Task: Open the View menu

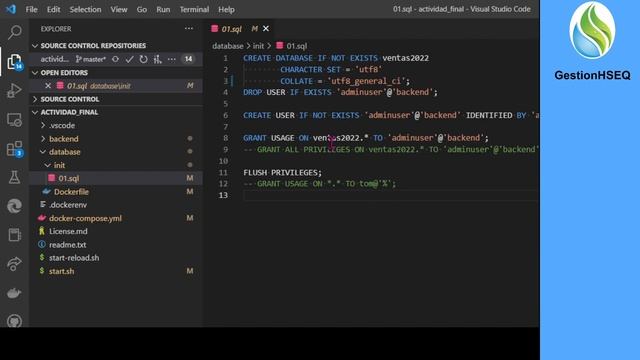Action: (119, 9)
